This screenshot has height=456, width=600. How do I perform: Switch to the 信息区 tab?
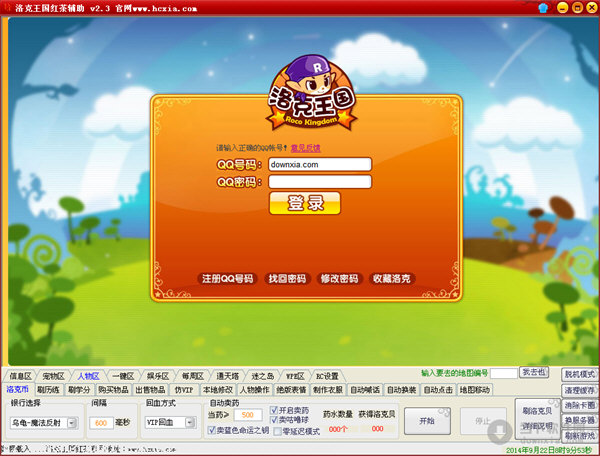pos(21,376)
